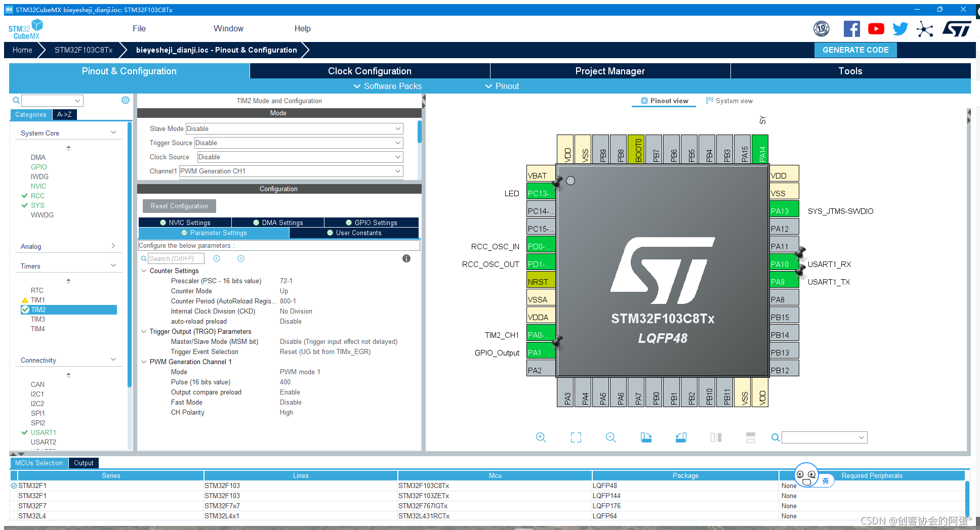This screenshot has height=530, width=980.
Task: Click the categories search magnifier icon
Action: [x=16, y=101]
